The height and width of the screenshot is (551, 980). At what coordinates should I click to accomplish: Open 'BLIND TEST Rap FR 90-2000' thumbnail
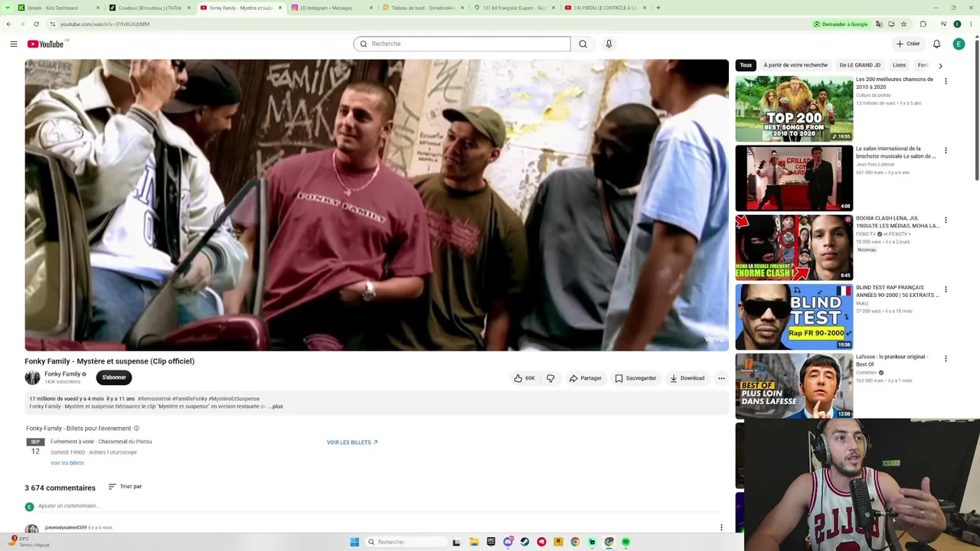pyautogui.click(x=794, y=317)
